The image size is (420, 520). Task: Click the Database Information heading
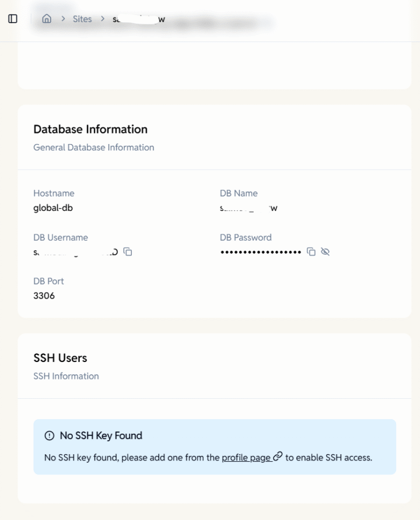90,129
